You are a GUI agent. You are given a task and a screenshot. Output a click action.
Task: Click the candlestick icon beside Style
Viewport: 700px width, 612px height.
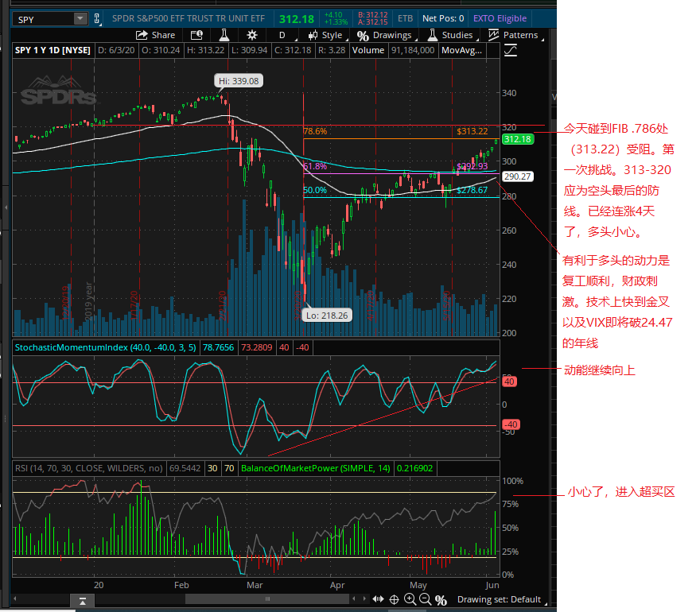(x=313, y=35)
